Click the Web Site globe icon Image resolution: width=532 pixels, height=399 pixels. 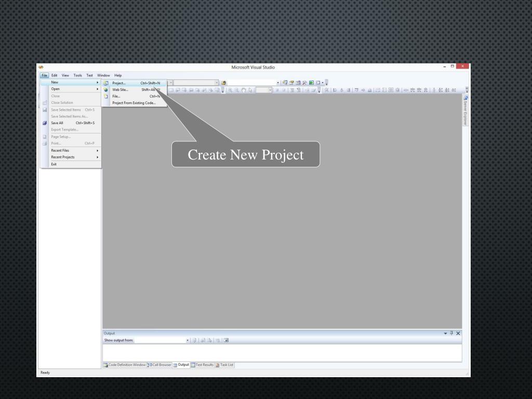[x=106, y=90]
